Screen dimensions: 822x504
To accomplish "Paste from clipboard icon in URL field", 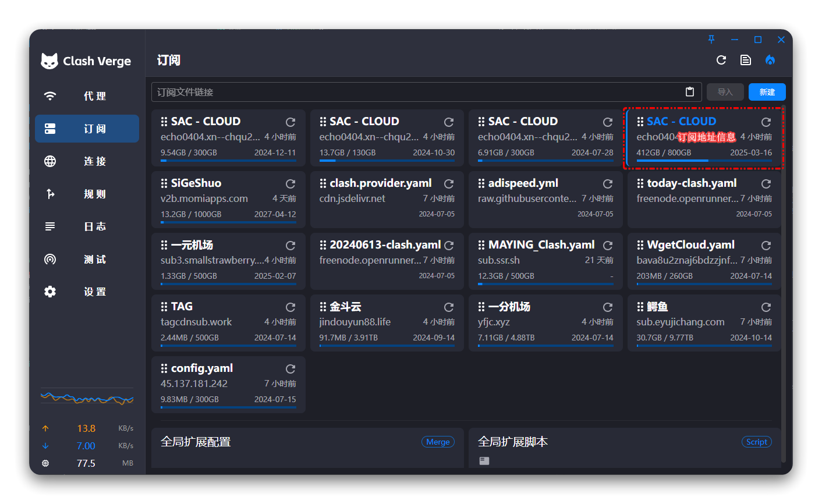I will [690, 92].
